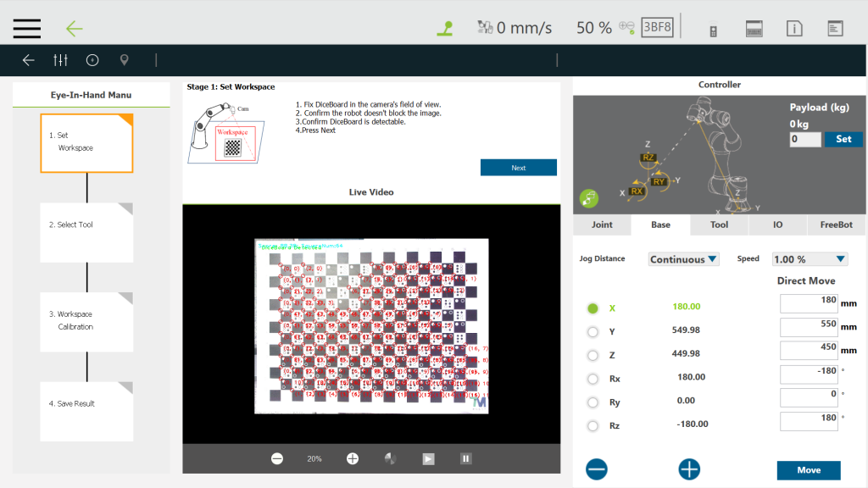Open the Jog Distance Continuous dropdown
This screenshot has width=868, height=488.
[x=683, y=259]
